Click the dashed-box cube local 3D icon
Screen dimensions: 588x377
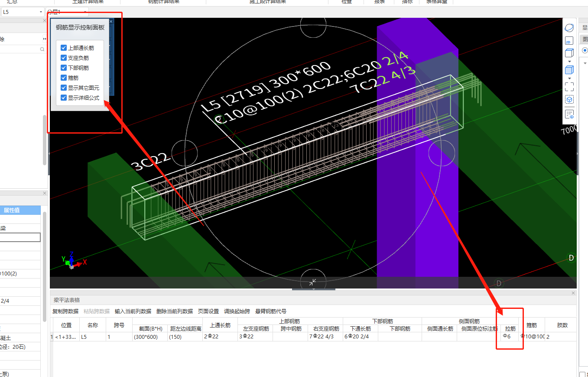569,100
